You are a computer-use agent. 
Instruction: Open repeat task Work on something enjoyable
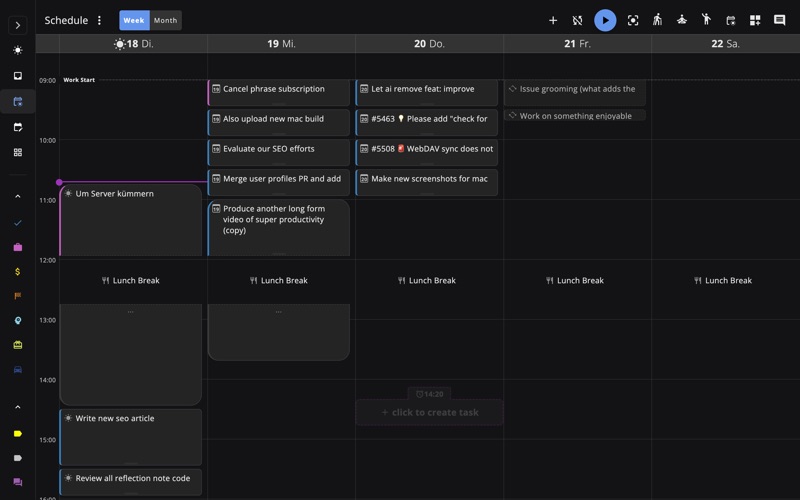[574, 115]
